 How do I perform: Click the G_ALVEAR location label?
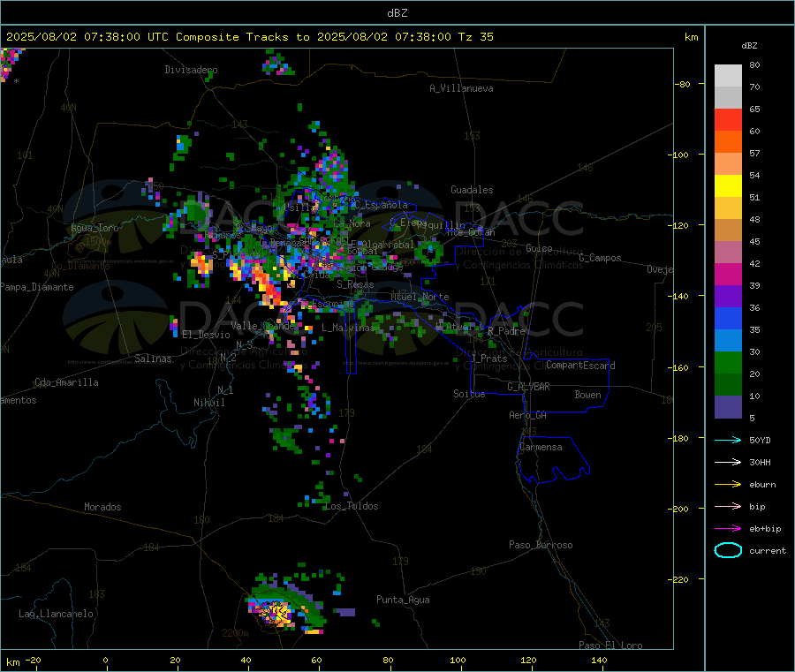pyautogui.click(x=528, y=387)
